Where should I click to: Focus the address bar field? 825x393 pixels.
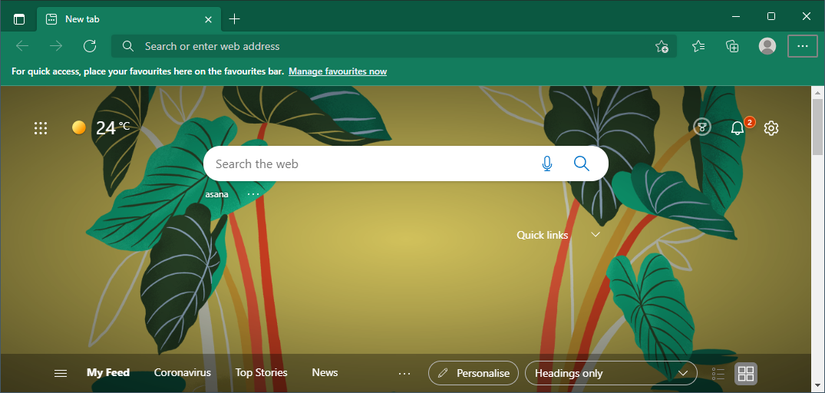[x=394, y=46]
